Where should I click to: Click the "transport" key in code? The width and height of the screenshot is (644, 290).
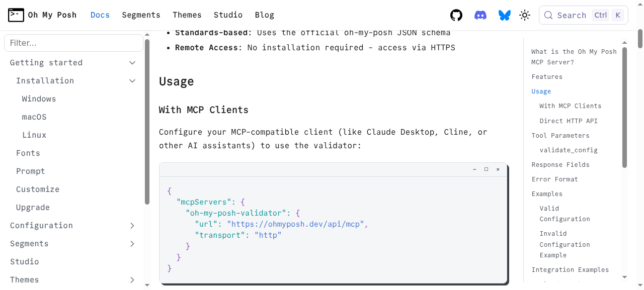click(220, 235)
